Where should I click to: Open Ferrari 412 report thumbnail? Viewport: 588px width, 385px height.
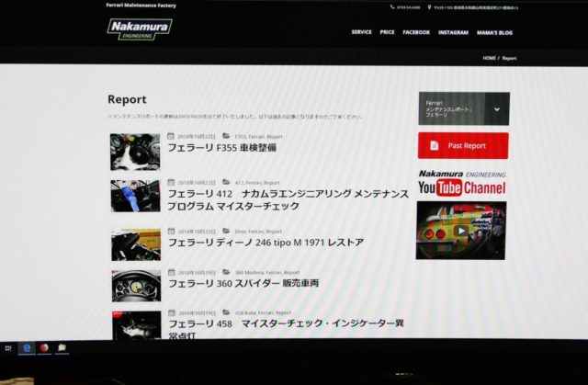click(x=135, y=196)
